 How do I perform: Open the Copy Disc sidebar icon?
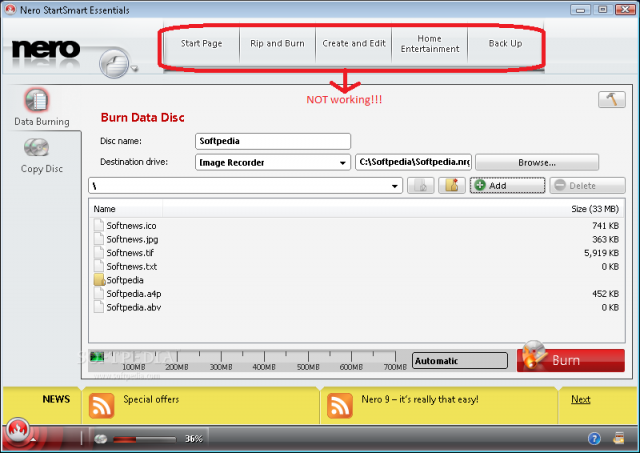[36, 147]
